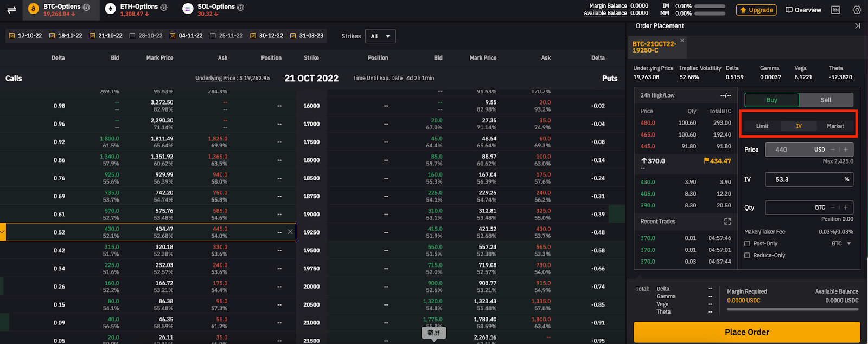The height and width of the screenshot is (344, 868).
Task: Click the swap arrows icon at top left
Action: coord(11,9)
